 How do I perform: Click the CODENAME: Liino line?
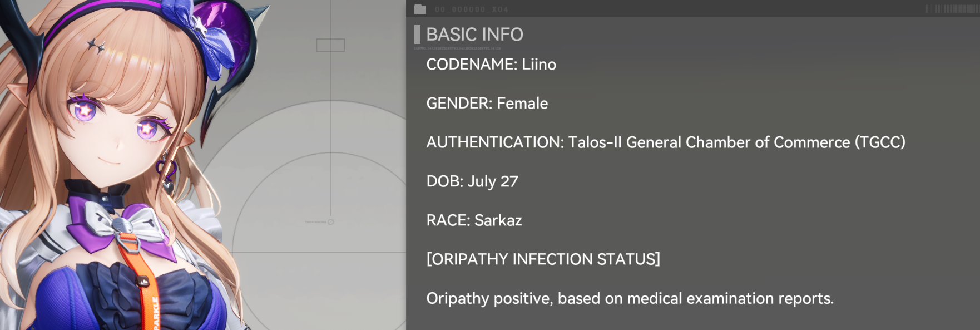(491, 65)
